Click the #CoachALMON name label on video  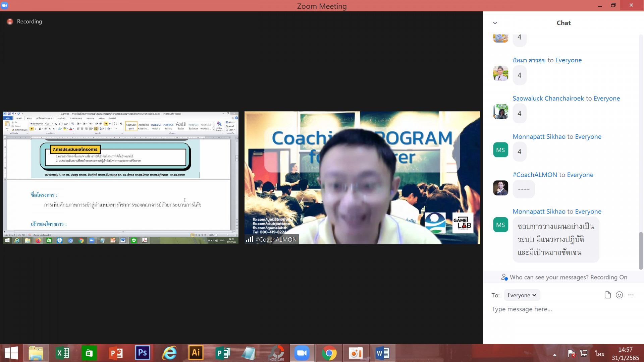pos(276,239)
